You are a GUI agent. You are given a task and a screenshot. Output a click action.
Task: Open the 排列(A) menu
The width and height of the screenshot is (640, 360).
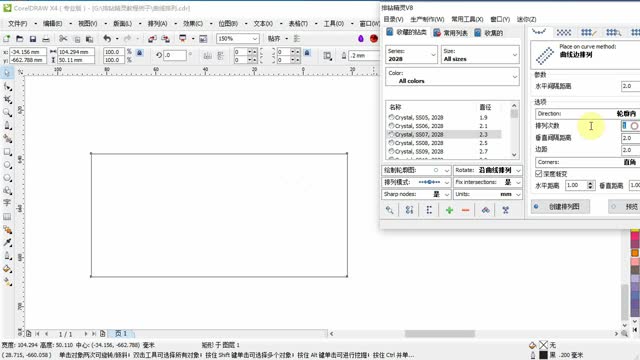pyautogui.click(x=158, y=24)
